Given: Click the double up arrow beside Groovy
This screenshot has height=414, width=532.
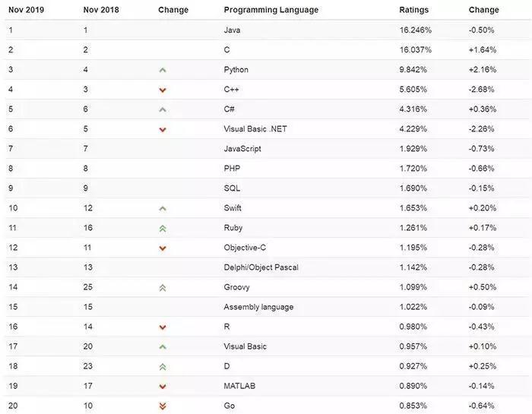Looking at the screenshot, I should click(x=163, y=287).
